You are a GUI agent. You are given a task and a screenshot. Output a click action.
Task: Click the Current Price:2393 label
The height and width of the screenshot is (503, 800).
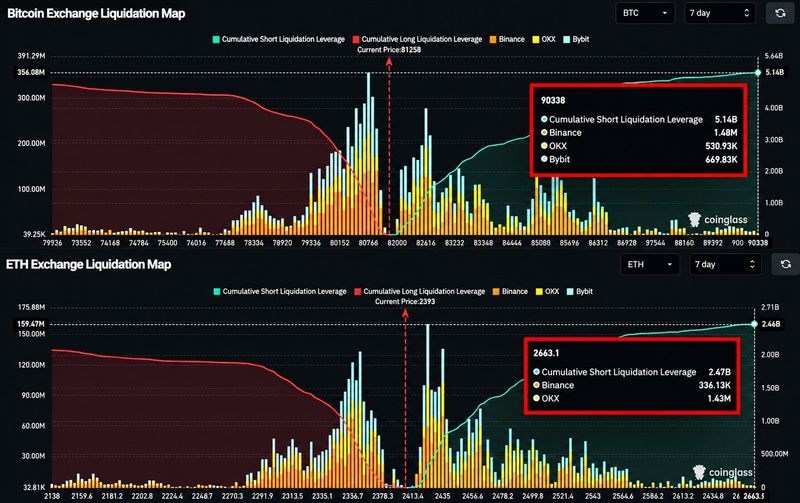pos(405,301)
